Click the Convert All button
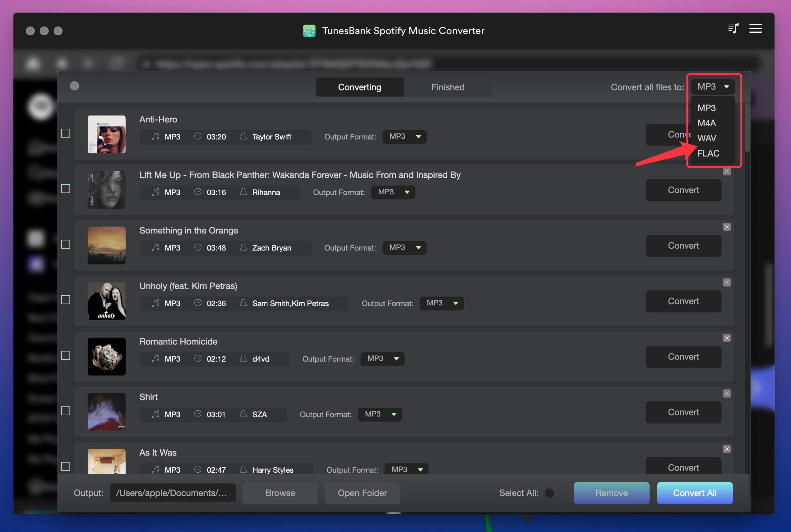The width and height of the screenshot is (791, 532). 695,493
